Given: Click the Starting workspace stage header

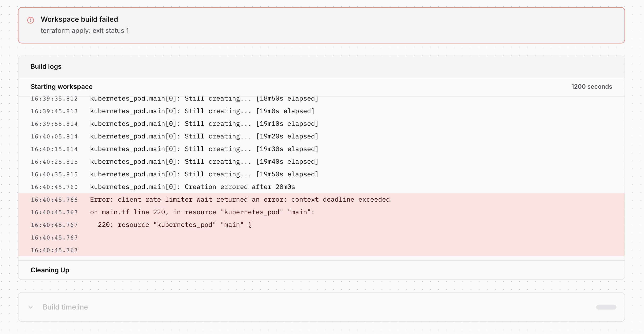Looking at the screenshot, I should [x=61, y=87].
